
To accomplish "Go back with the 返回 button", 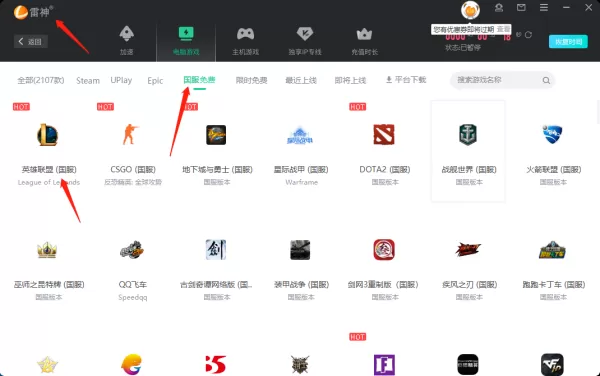I will click(x=31, y=41).
